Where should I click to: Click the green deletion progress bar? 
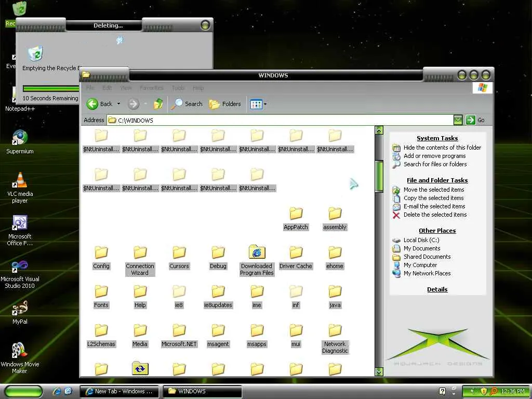pos(51,88)
